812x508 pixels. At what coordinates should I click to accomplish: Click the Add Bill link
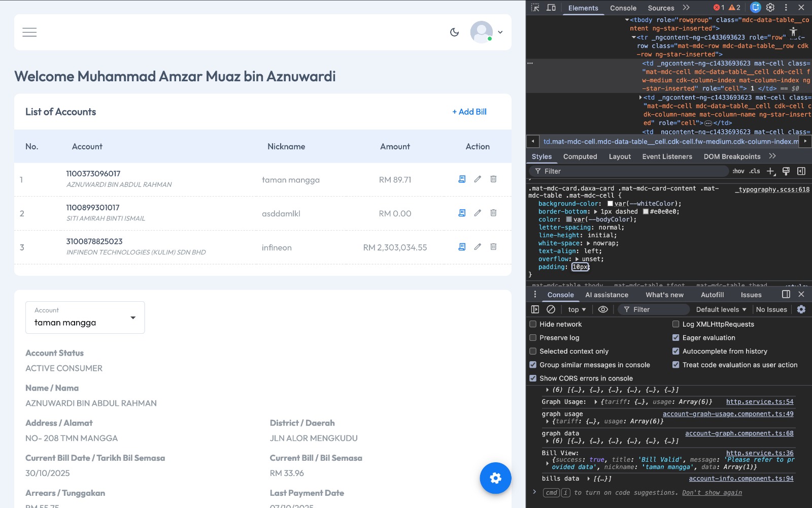coord(469,112)
